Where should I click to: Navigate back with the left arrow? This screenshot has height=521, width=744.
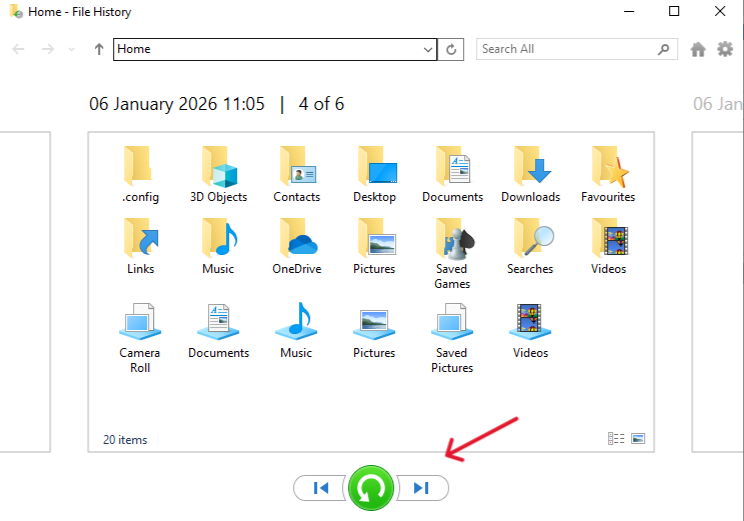19,49
